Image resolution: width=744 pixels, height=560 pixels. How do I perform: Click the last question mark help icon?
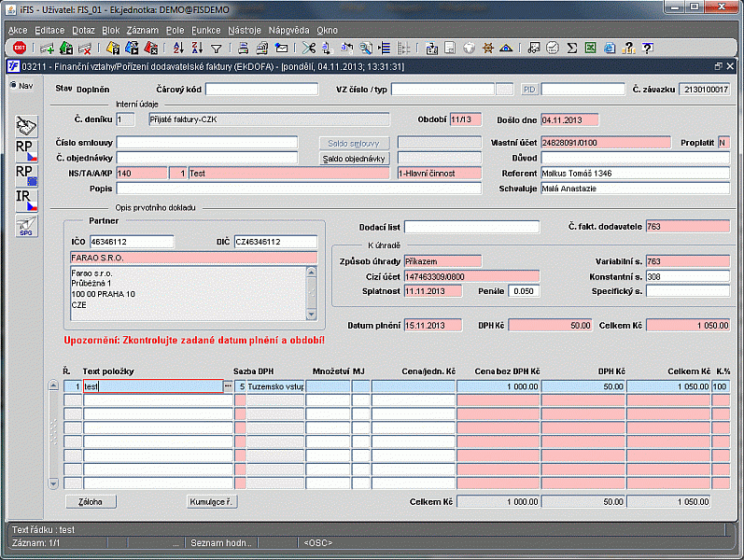[x=647, y=48]
